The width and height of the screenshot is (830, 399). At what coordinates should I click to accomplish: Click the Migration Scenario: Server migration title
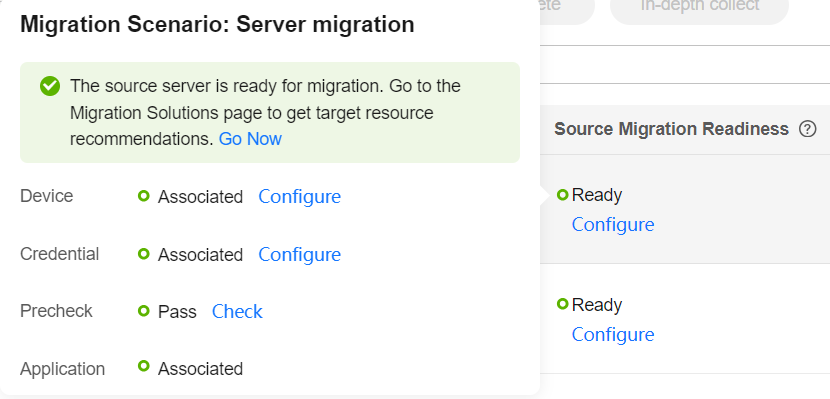point(217,25)
